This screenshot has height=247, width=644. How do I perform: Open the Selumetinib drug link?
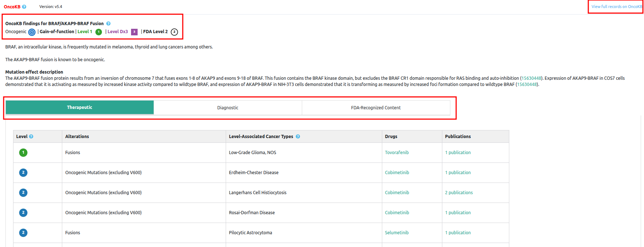396,233
